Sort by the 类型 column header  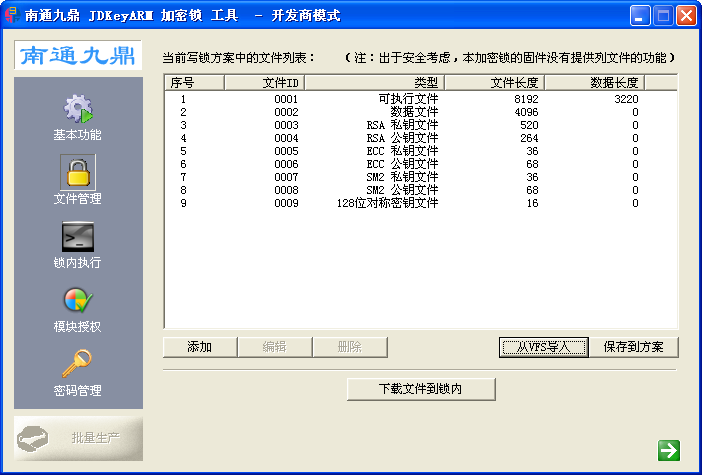click(x=375, y=83)
